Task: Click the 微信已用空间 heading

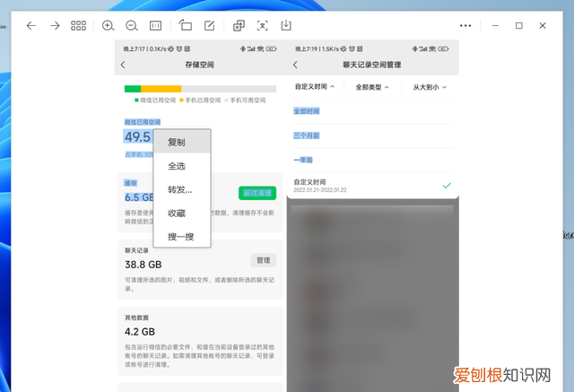Action: pyautogui.click(x=143, y=122)
